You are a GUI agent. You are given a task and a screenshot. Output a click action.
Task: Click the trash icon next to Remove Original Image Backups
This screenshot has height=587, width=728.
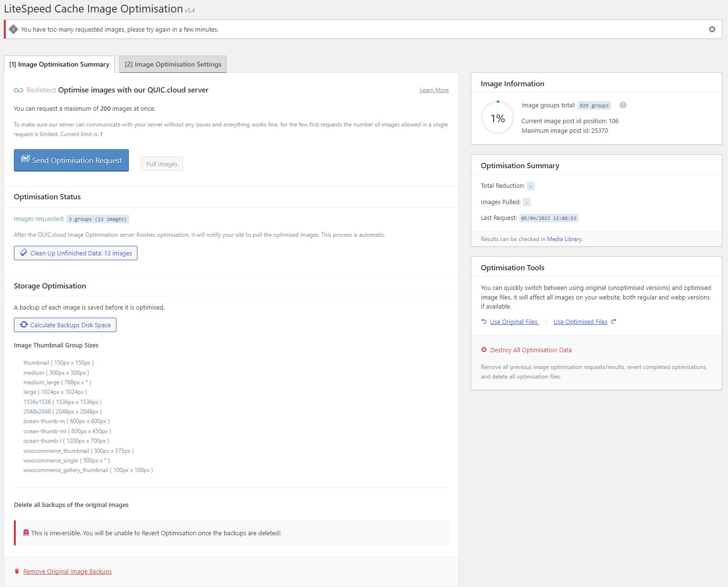[x=17, y=571]
